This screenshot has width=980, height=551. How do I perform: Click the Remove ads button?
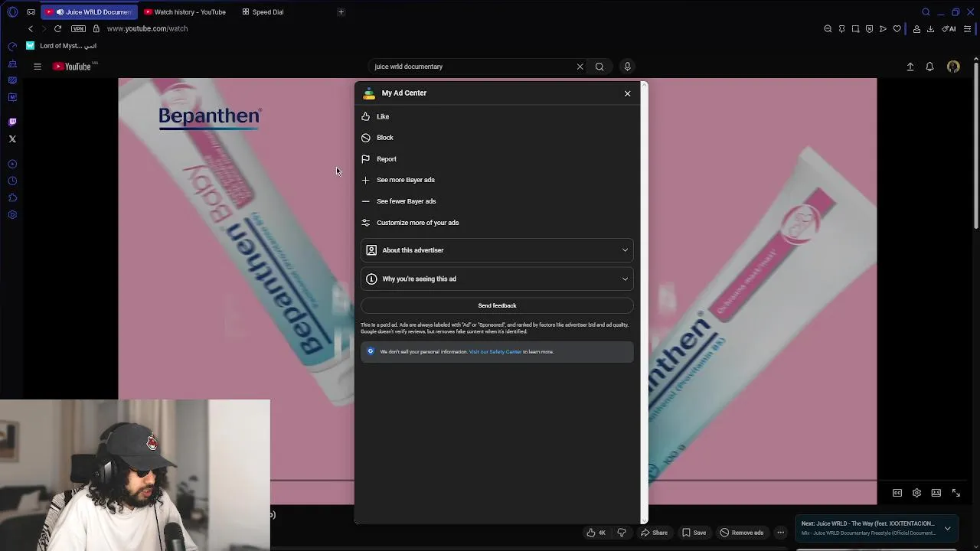pos(741,533)
